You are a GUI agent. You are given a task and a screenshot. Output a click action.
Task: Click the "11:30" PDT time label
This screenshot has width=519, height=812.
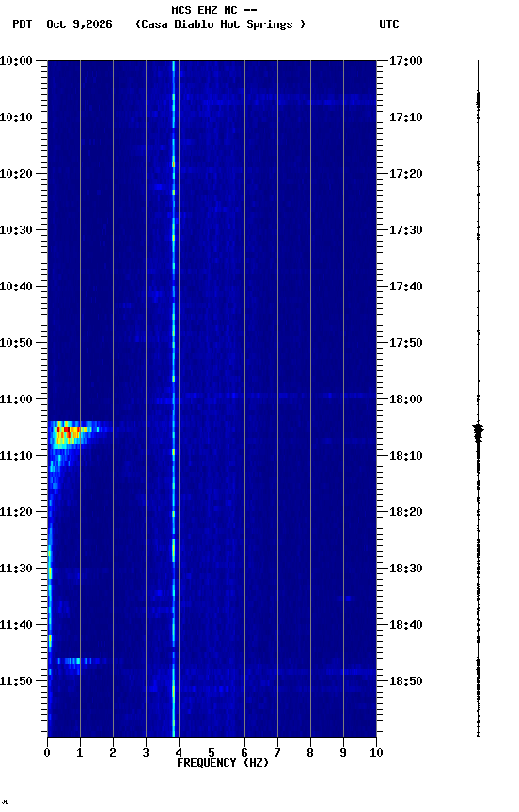16,569
